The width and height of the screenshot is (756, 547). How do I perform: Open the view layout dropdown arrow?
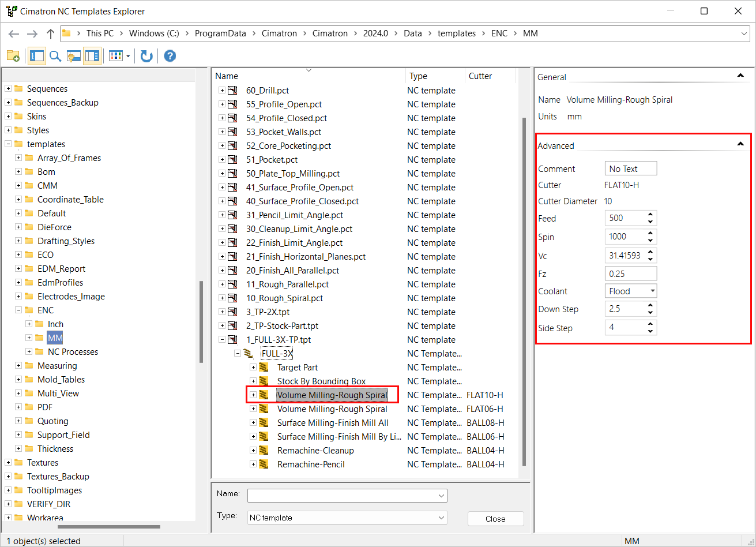click(x=128, y=56)
